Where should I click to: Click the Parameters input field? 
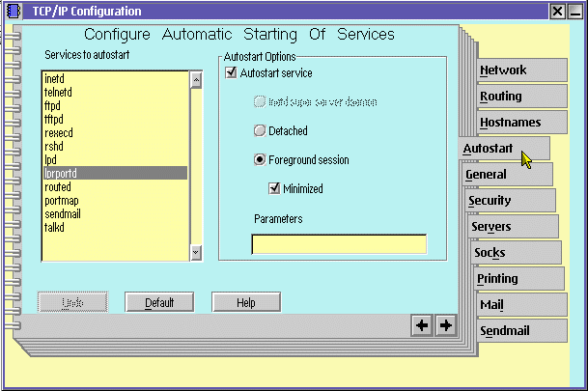point(338,244)
